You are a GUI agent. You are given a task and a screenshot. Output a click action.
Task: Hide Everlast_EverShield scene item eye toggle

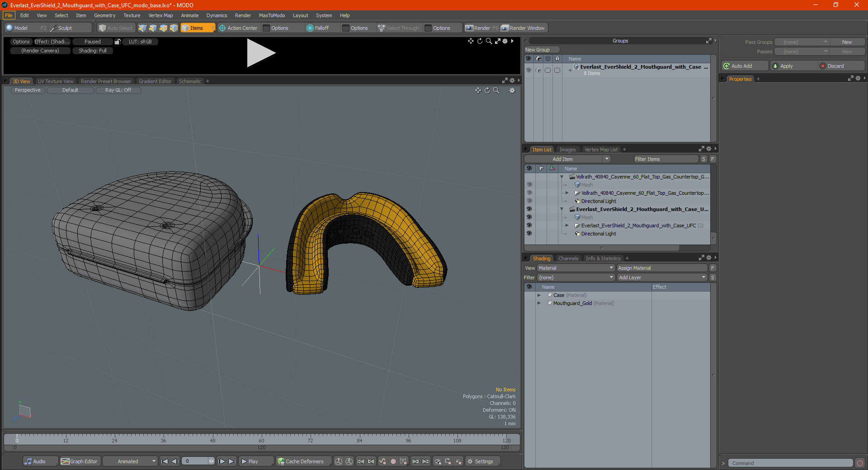[x=529, y=209]
